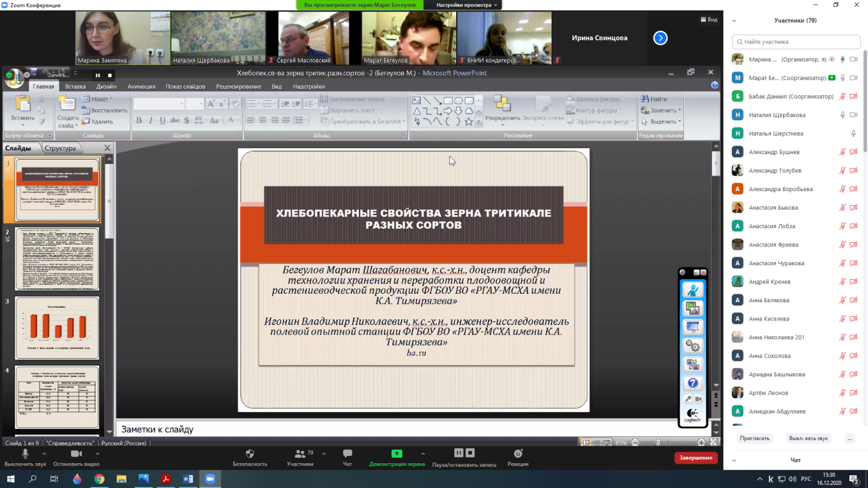
Task: Expand the View Settings dropdown at top
Action: click(x=466, y=5)
